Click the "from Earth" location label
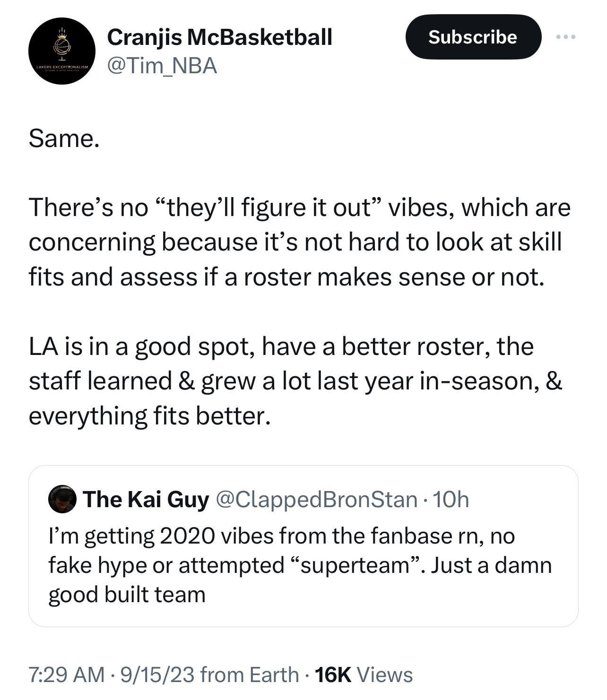Image resolution: width=607 pixels, height=700 pixels. coord(249,674)
